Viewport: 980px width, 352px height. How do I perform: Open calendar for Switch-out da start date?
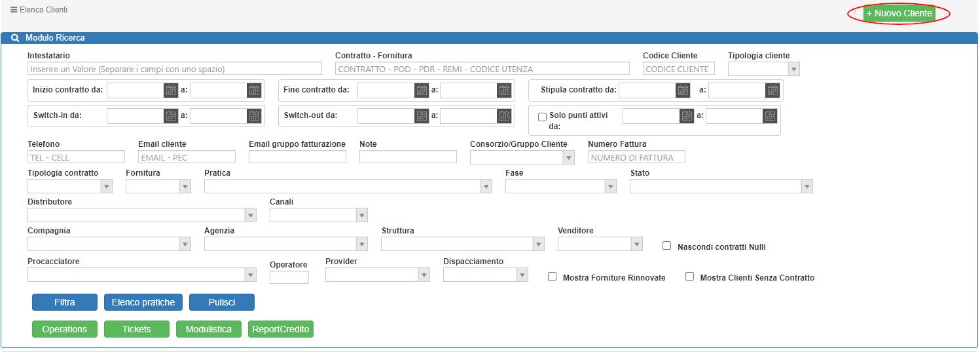coord(422,116)
